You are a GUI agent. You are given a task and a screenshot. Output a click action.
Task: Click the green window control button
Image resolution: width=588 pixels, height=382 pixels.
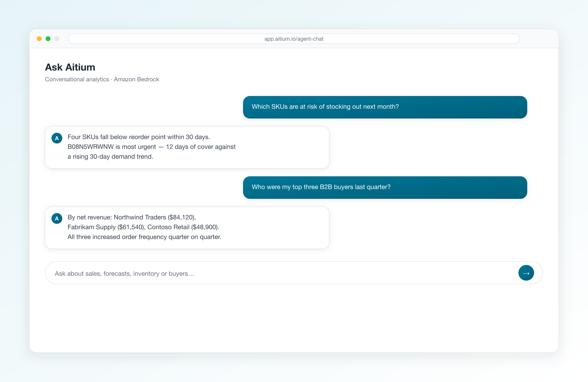coord(48,39)
